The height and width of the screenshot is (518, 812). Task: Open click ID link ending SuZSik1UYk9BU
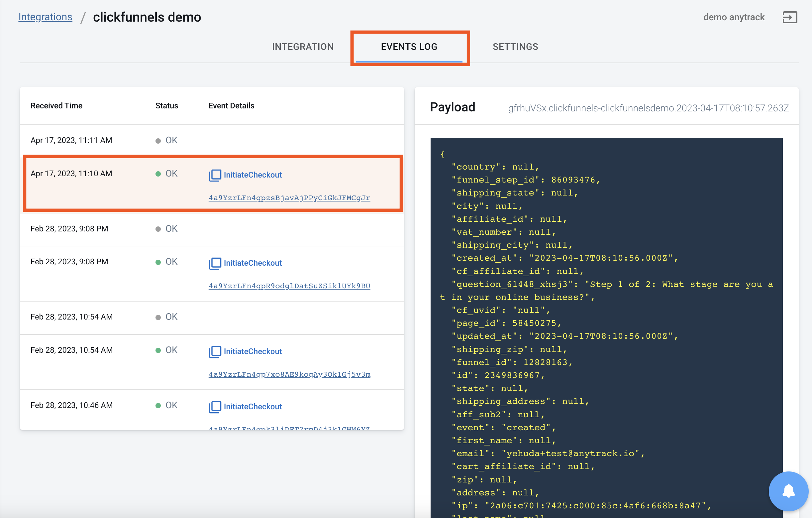(289, 286)
